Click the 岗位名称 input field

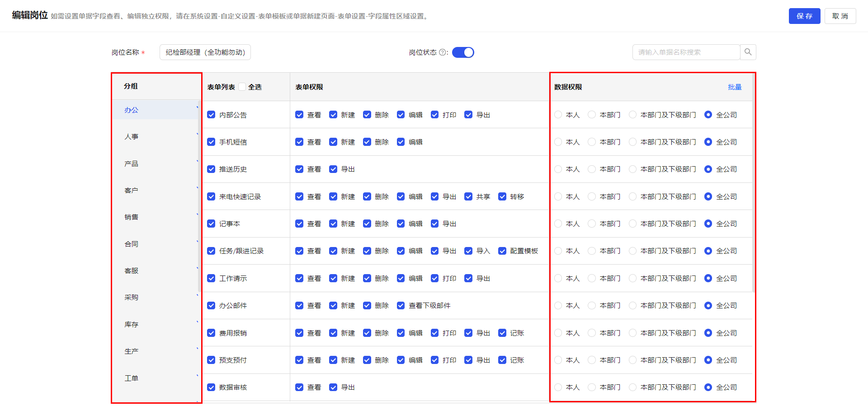point(205,52)
